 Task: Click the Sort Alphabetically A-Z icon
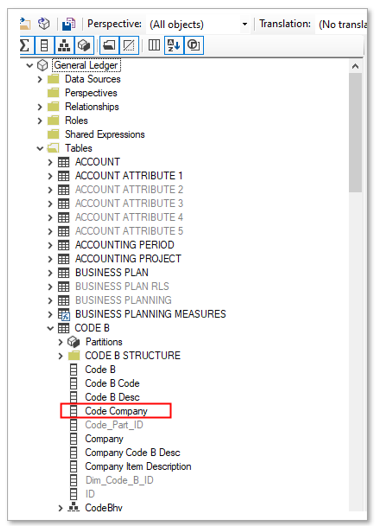tap(174, 45)
